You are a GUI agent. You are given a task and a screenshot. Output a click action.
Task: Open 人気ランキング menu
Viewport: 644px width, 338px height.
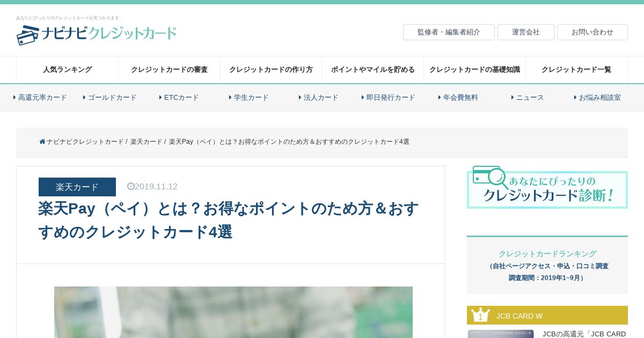point(67,70)
